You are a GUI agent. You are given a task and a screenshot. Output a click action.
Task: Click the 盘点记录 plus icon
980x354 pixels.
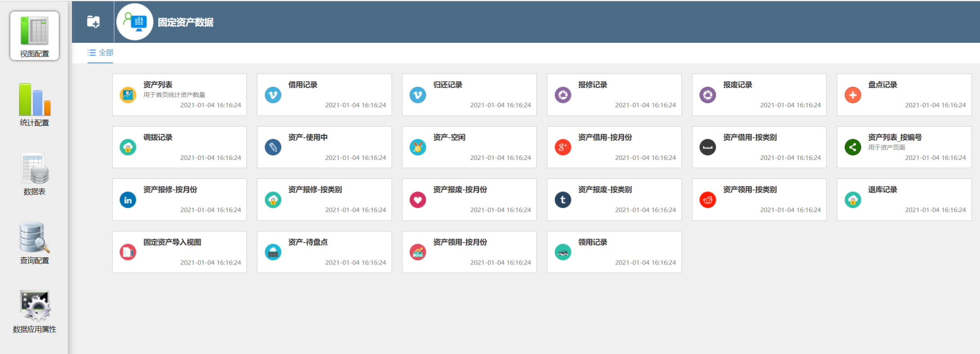pyautogui.click(x=853, y=95)
